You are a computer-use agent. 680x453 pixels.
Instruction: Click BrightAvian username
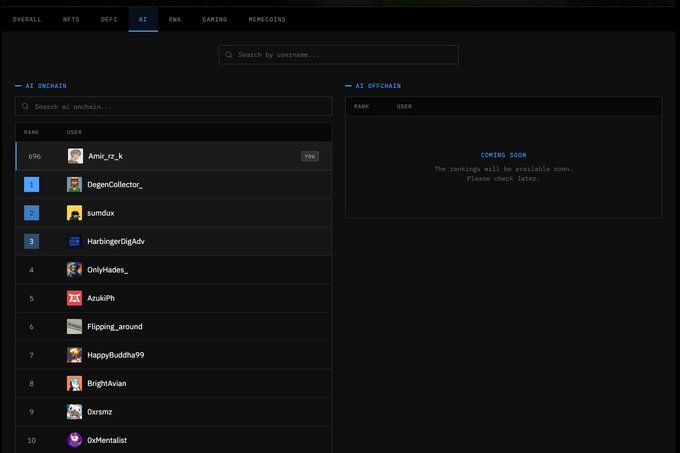point(107,384)
